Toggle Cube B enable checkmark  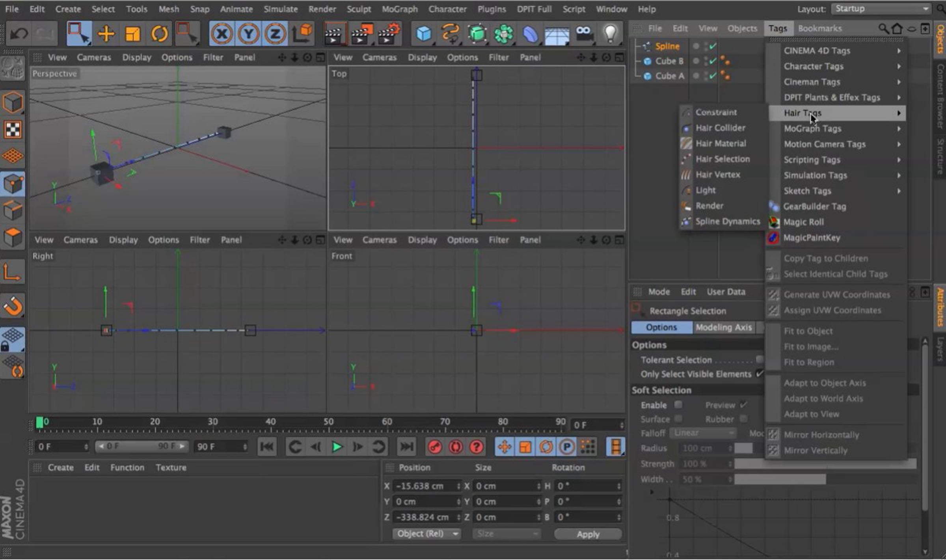point(713,61)
